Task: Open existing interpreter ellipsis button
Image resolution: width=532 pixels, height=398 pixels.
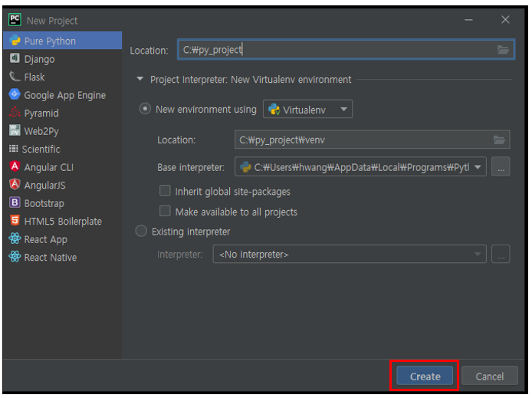Action: click(x=501, y=254)
